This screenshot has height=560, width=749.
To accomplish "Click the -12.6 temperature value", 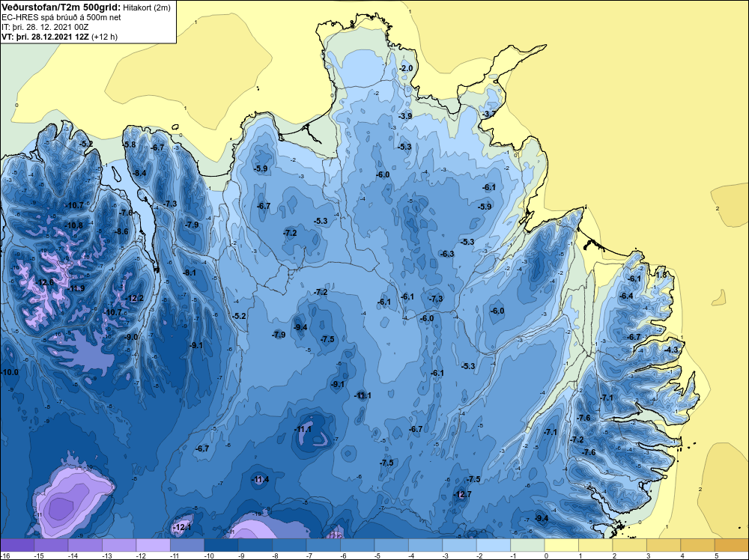I will (46, 282).
